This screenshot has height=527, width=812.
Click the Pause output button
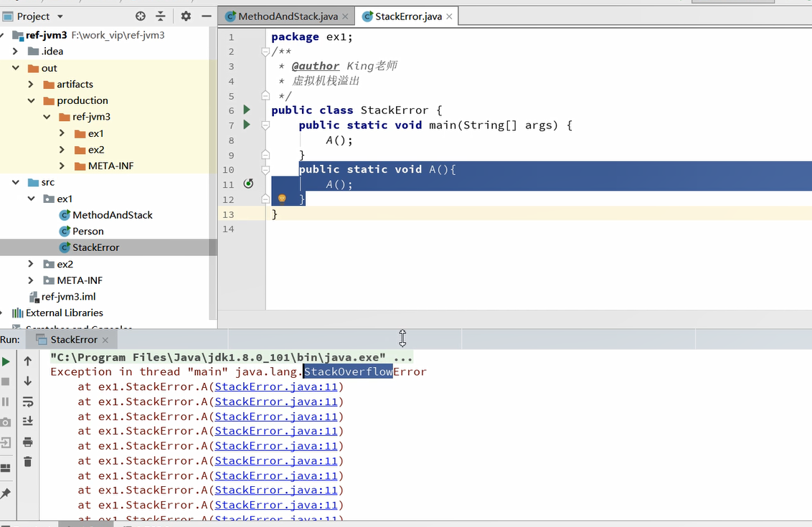6,402
